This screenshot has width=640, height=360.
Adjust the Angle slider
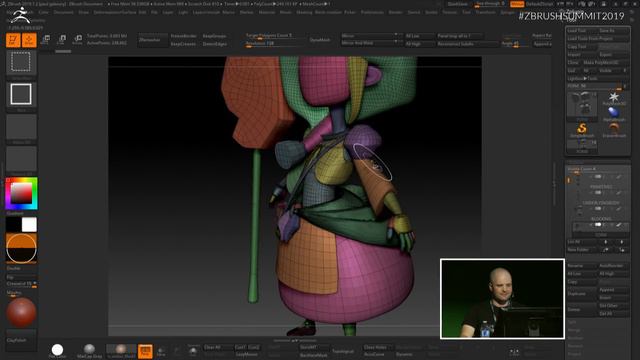tap(514, 43)
